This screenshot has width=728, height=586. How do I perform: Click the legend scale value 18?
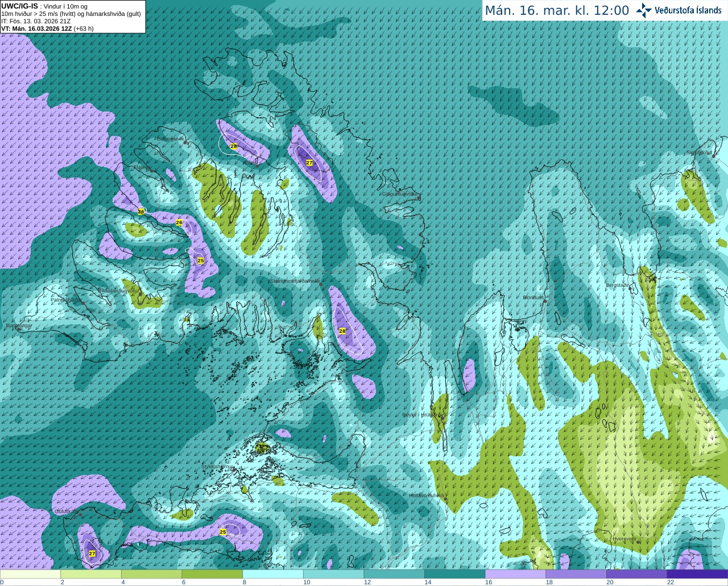[549, 582]
